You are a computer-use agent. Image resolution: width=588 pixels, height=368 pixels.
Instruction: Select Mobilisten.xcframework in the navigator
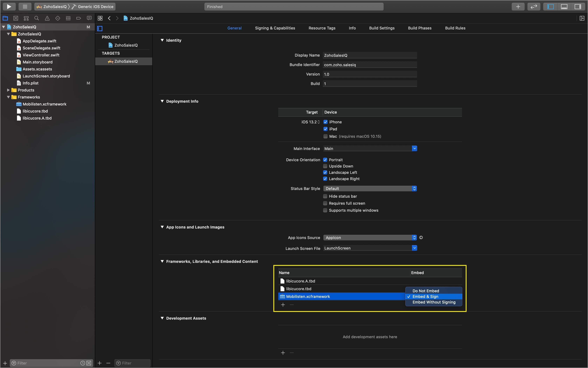tap(44, 104)
